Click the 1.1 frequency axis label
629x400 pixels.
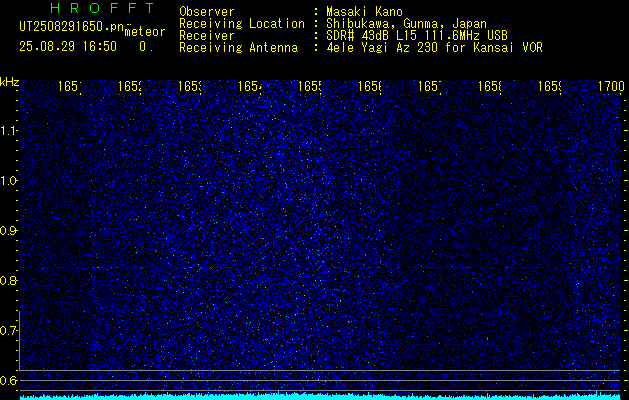click(x=8, y=130)
